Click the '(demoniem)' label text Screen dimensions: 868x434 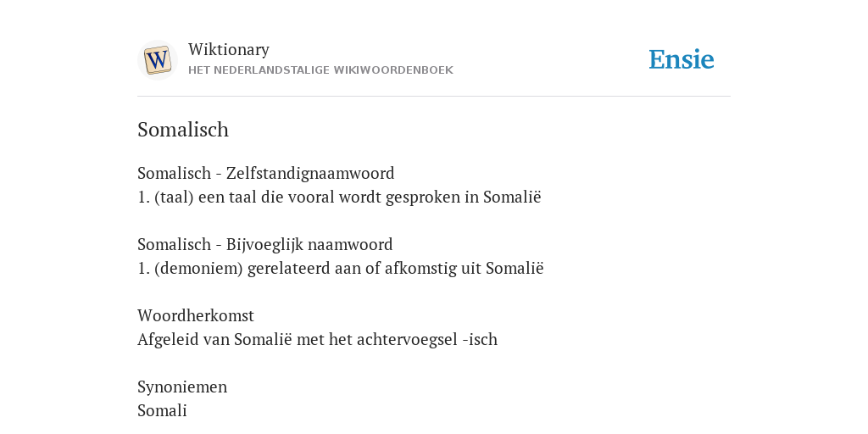point(198,269)
